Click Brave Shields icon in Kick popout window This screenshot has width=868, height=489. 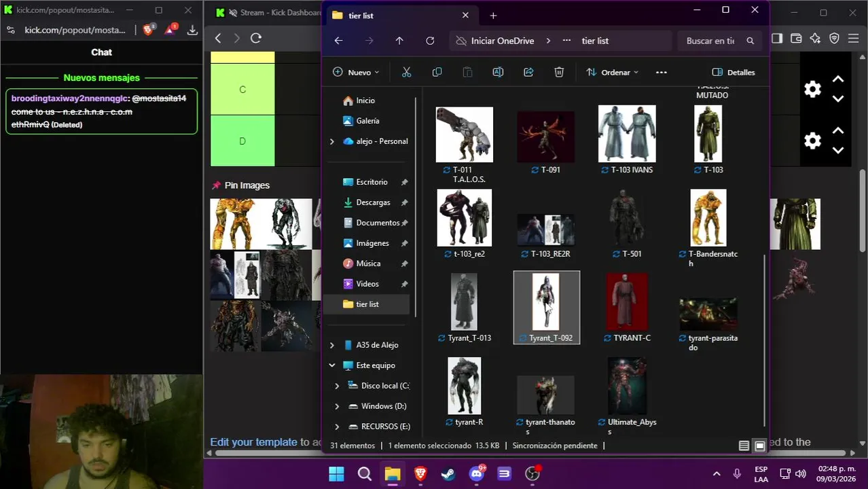149,29
